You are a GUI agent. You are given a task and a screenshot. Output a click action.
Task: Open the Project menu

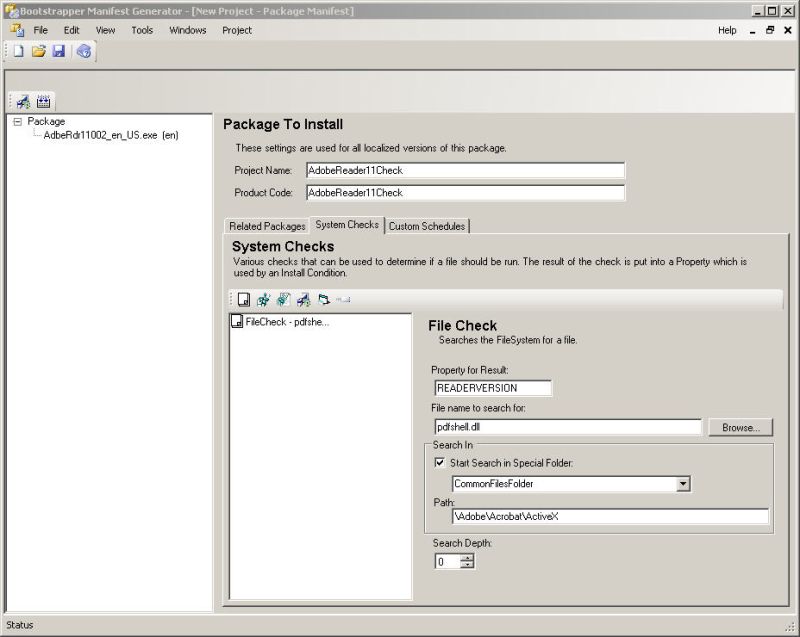pyautogui.click(x=237, y=30)
